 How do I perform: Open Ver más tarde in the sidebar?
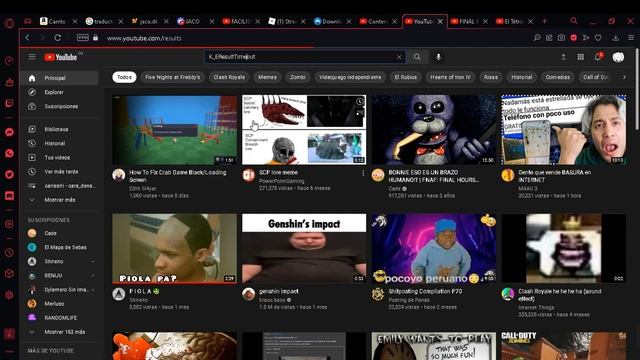60,172
